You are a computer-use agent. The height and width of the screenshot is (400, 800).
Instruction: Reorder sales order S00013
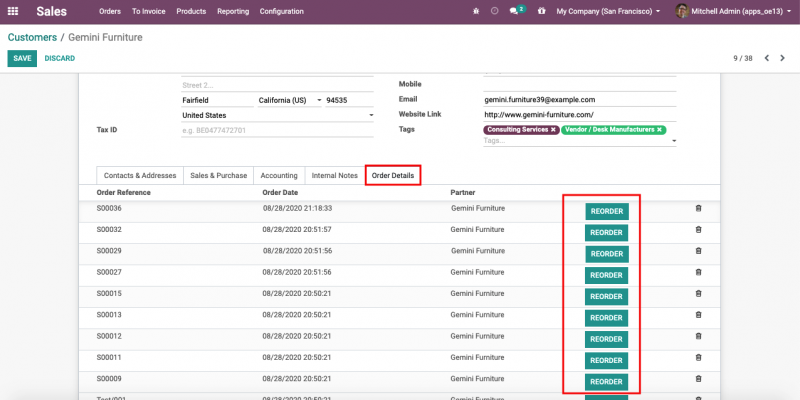(x=607, y=318)
